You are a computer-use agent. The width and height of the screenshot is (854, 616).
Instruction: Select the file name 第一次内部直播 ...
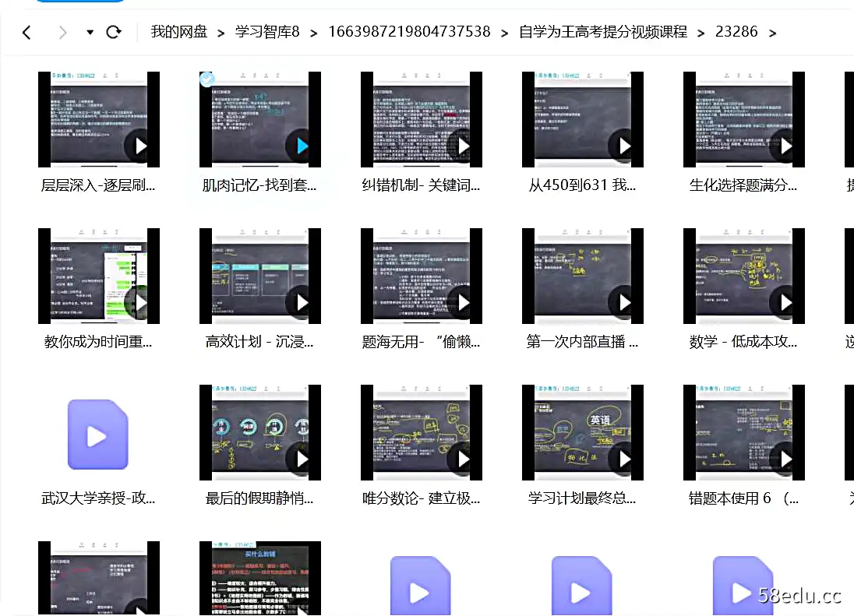[x=582, y=342]
